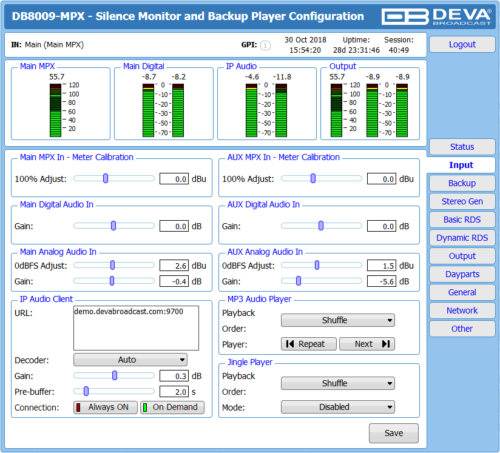
Task: Click the Main Digital Audio Gain slider
Action: 114,226
